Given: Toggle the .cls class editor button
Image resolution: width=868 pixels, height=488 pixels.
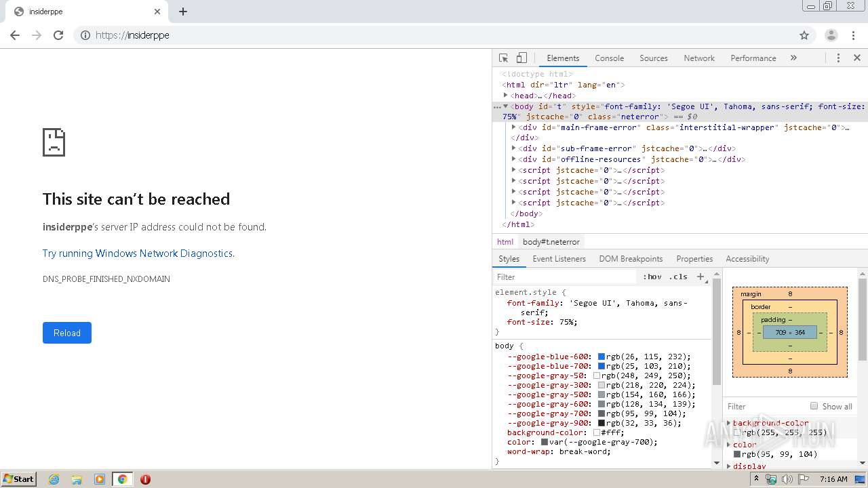Looking at the screenshot, I should [678, 277].
